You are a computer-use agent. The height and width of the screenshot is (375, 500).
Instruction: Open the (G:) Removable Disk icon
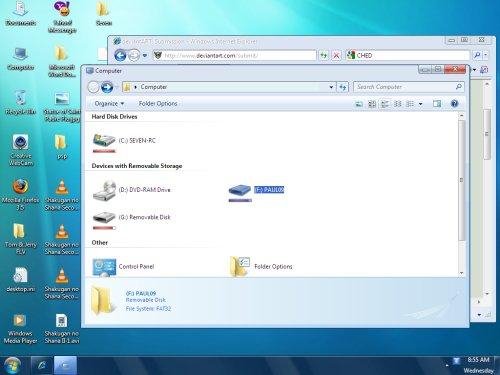click(104, 218)
